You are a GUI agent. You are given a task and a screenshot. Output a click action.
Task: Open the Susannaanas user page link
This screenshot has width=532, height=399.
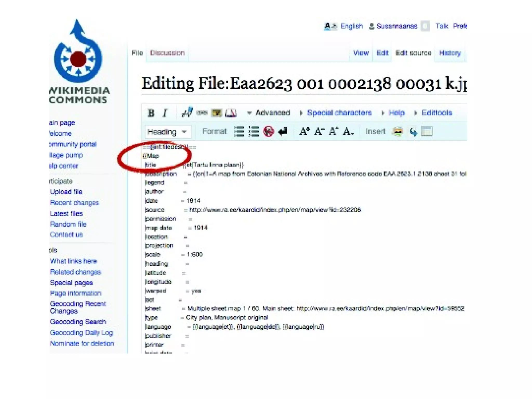[x=397, y=26]
